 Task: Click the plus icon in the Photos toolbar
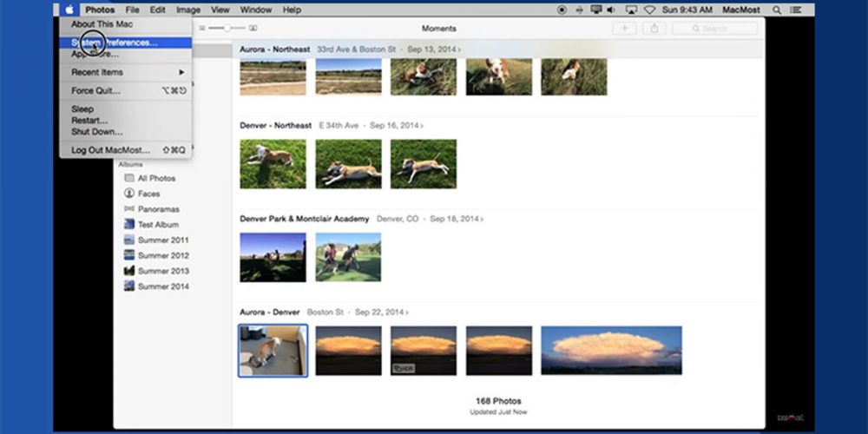[624, 29]
